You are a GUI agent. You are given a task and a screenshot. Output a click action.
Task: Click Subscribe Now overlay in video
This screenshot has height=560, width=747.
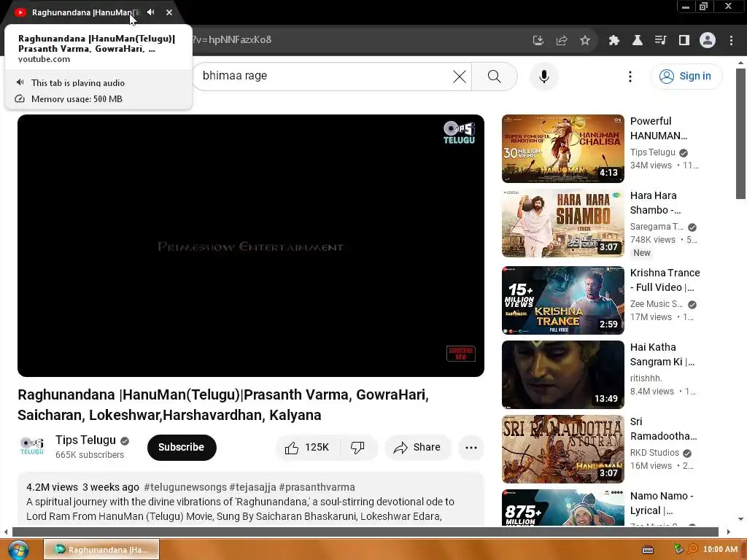(461, 354)
